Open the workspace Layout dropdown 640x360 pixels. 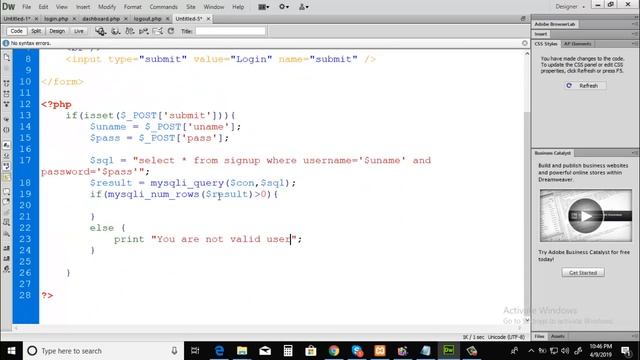pos(264,7)
